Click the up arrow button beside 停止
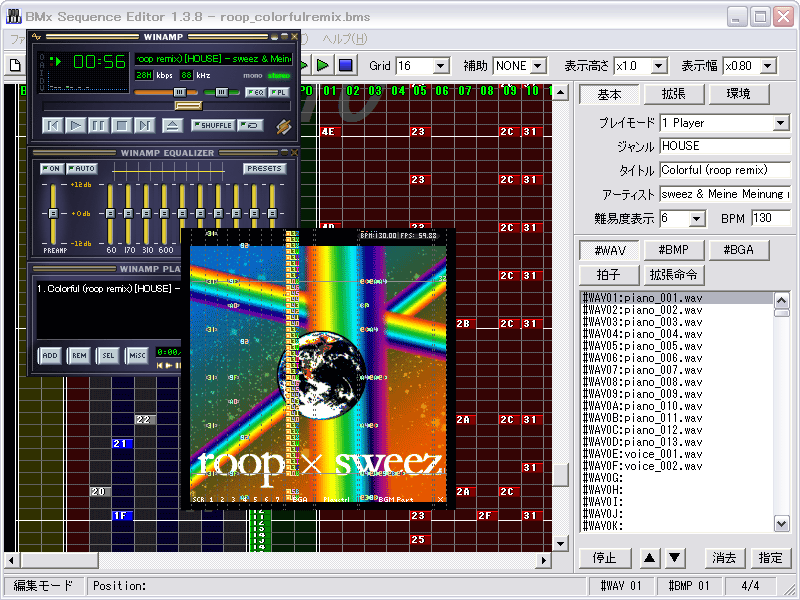The height and width of the screenshot is (600, 800). pos(650,558)
